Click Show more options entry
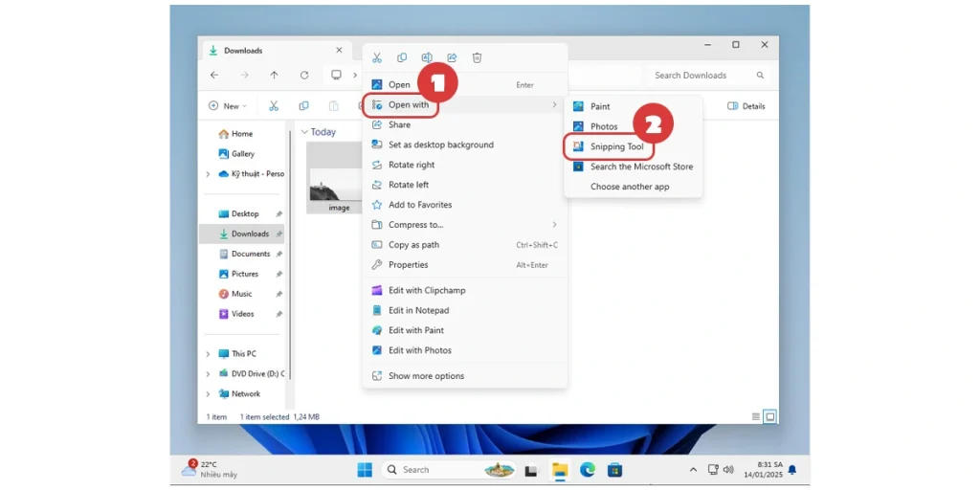Image resolution: width=980 pixels, height=490 pixels. point(426,376)
